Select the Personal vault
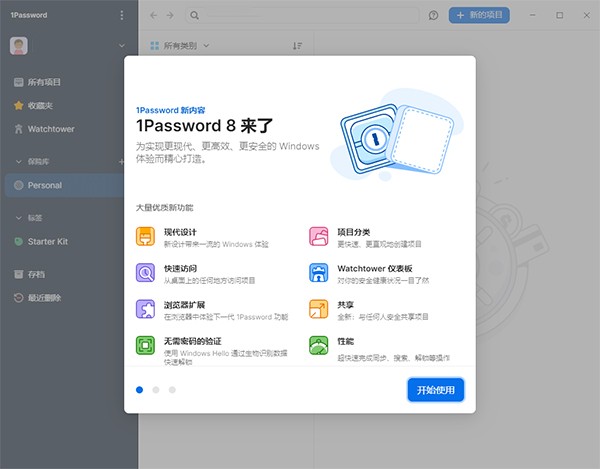The width and height of the screenshot is (600, 469). [65, 186]
